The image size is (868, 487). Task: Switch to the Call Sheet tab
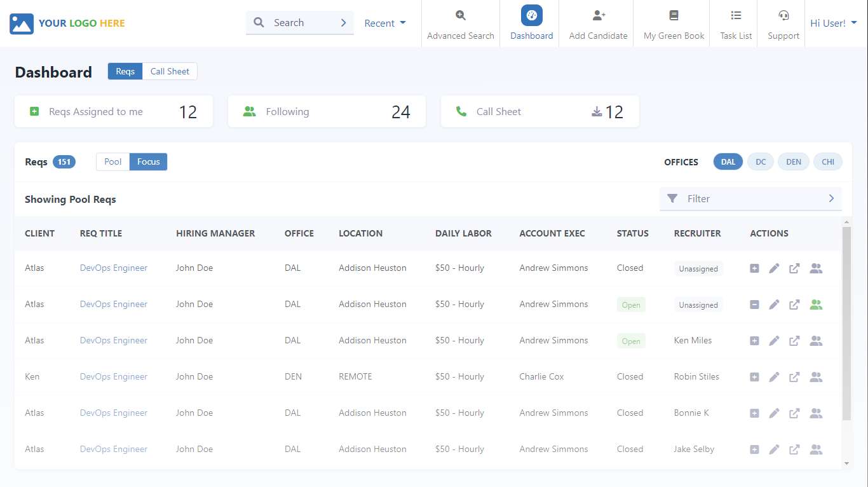coord(170,72)
